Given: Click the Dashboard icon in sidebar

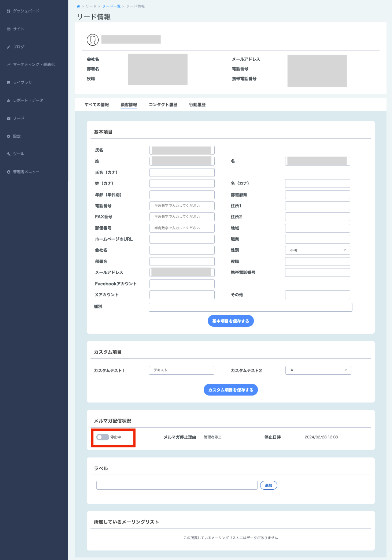Looking at the screenshot, I should coord(8,11).
